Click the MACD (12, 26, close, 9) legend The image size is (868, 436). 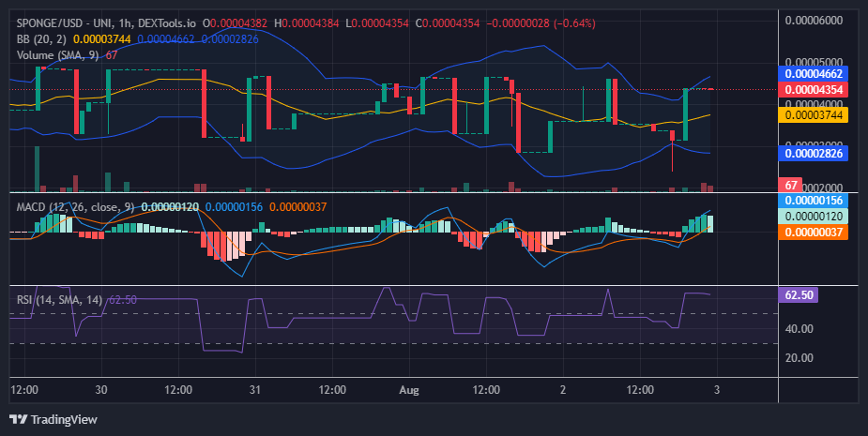[75, 207]
